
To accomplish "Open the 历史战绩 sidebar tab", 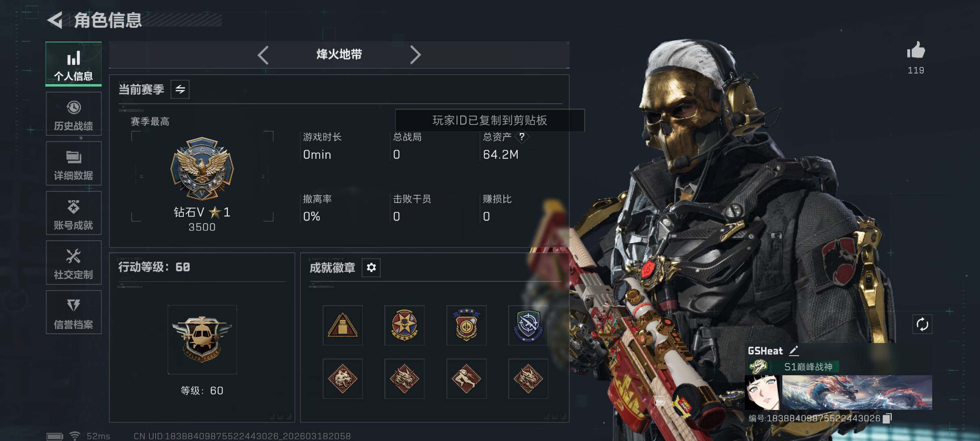I will point(73,114).
